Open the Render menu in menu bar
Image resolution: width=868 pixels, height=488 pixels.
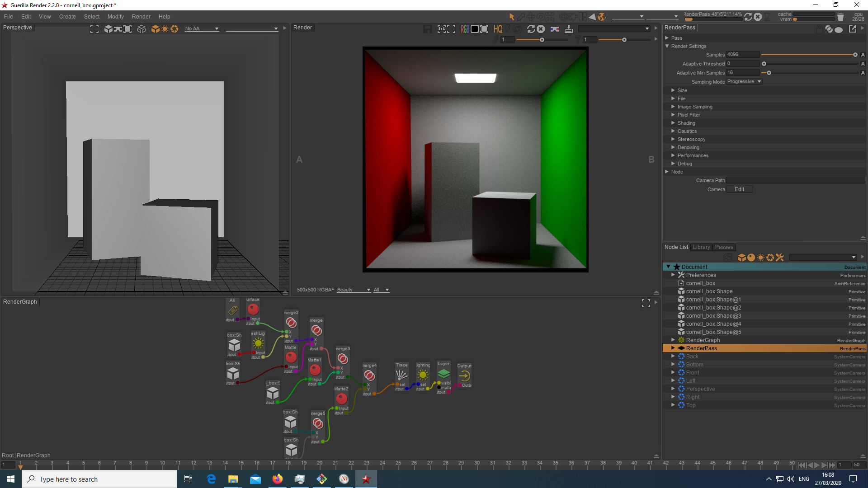(x=142, y=16)
